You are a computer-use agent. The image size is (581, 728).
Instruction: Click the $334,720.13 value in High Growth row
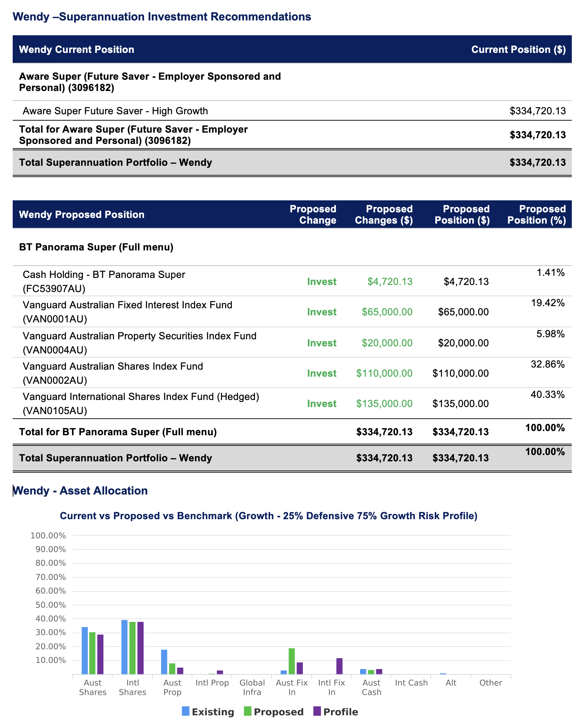pyautogui.click(x=538, y=111)
